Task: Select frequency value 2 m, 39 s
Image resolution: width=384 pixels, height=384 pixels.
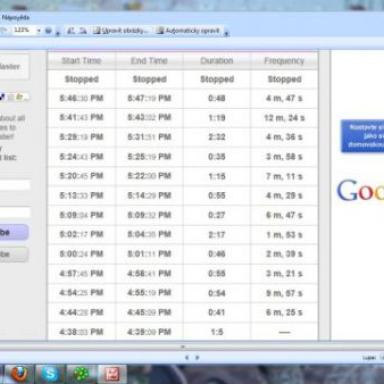Action: click(x=284, y=254)
